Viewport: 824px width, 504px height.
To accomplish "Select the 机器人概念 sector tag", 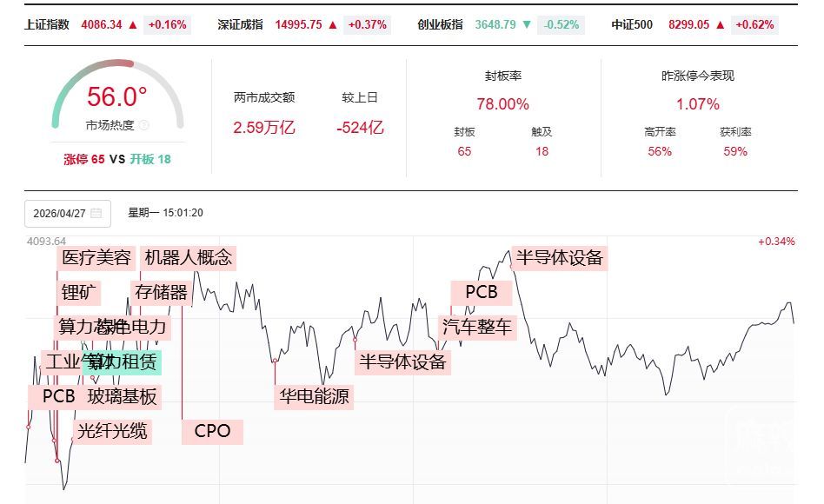I will tap(188, 257).
